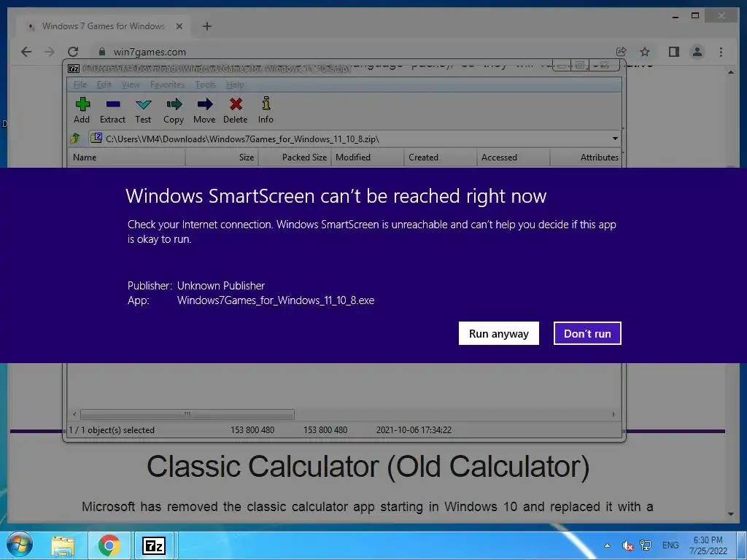This screenshot has width=747, height=560.
Task: Close the Windows 7 Games tab
Action: click(179, 26)
